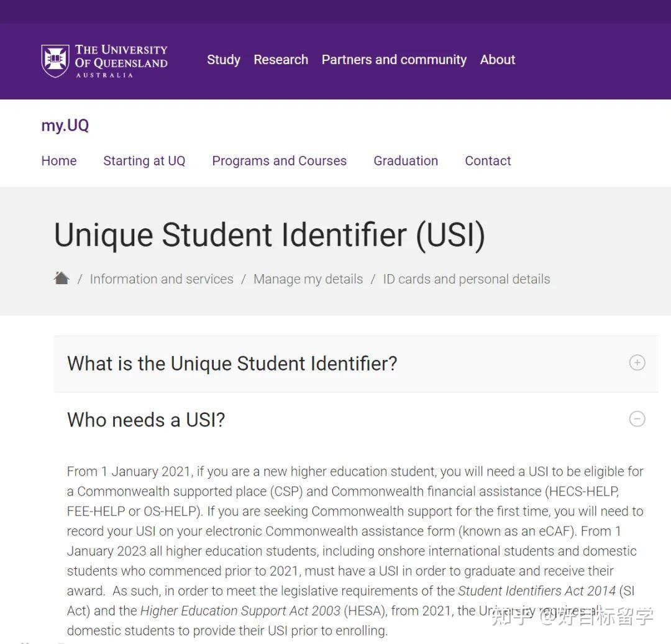Expand the What is the Unique Student Identifier section

pos(232,364)
